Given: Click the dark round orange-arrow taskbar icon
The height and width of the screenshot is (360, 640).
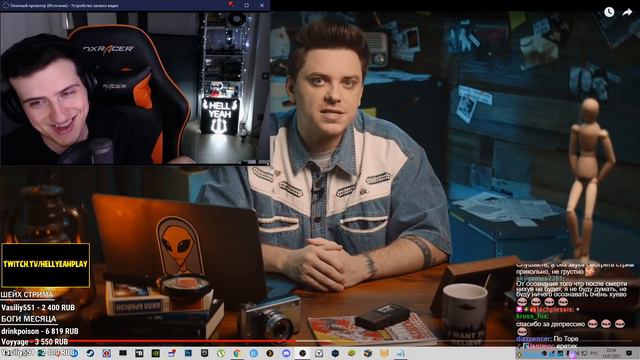Looking at the screenshot, I should coord(270,353).
